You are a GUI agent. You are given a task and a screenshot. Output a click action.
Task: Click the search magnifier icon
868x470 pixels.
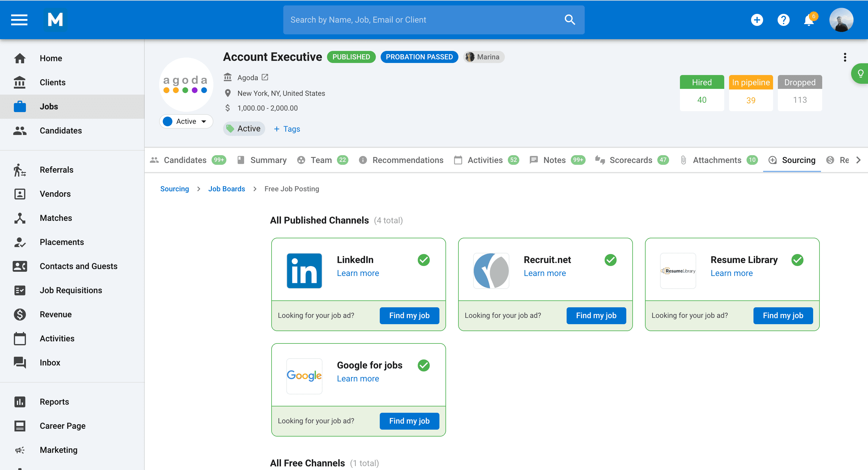[x=569, y=20]
